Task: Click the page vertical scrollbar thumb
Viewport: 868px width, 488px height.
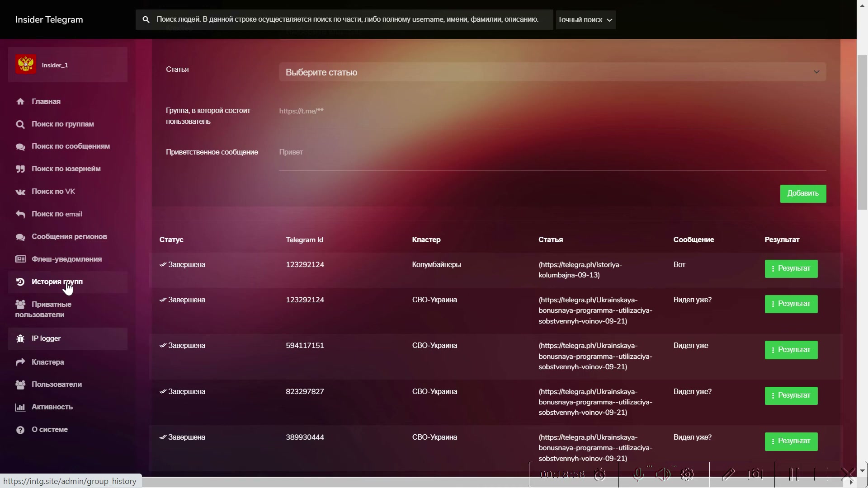Action: (x=862, y=132)
